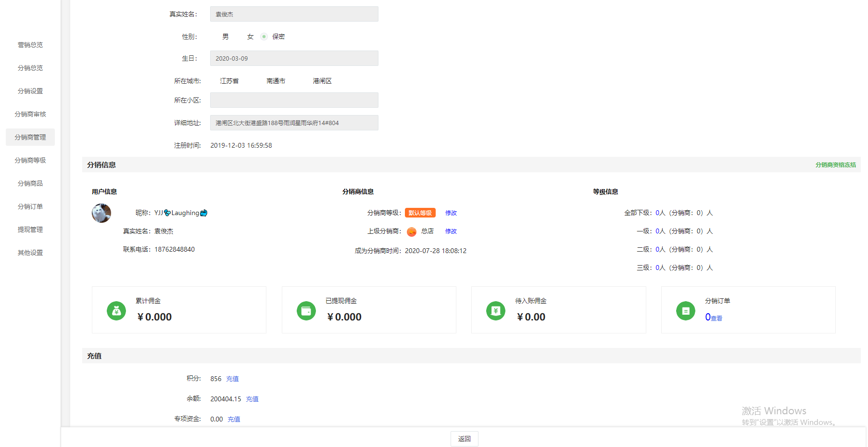Click the 已提现佣金 wallet icon
Image resolution: width=868 pixels, height=447 pixels.
point(306,311)
